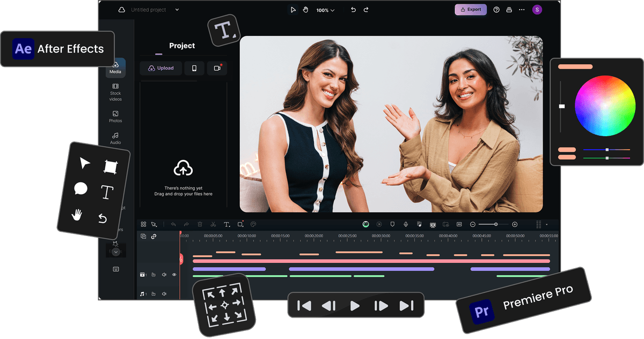Switch to the Audio sidebar tab
The width and height of the screenshot is (644, 339).
pyautogui.click(x=115, y=138)
